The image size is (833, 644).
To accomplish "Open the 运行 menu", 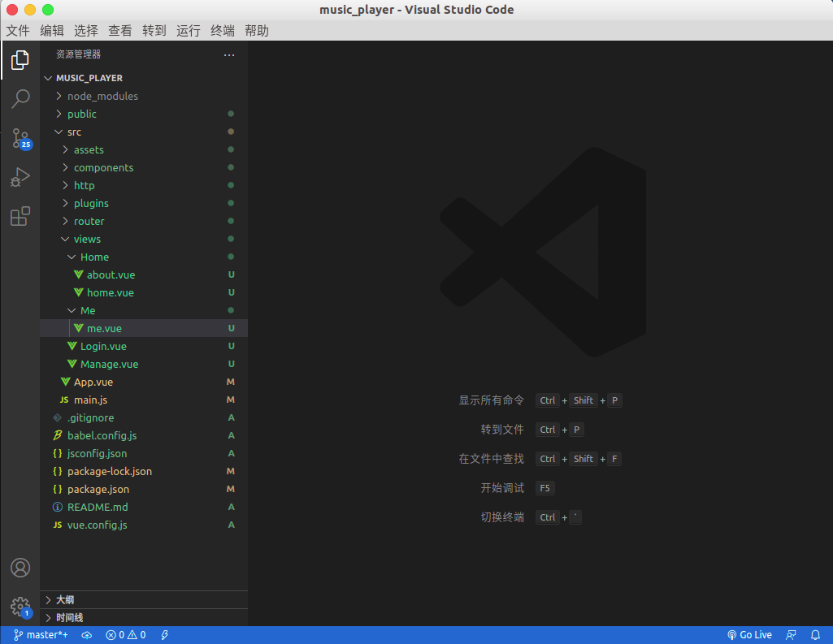I will 188,31.
